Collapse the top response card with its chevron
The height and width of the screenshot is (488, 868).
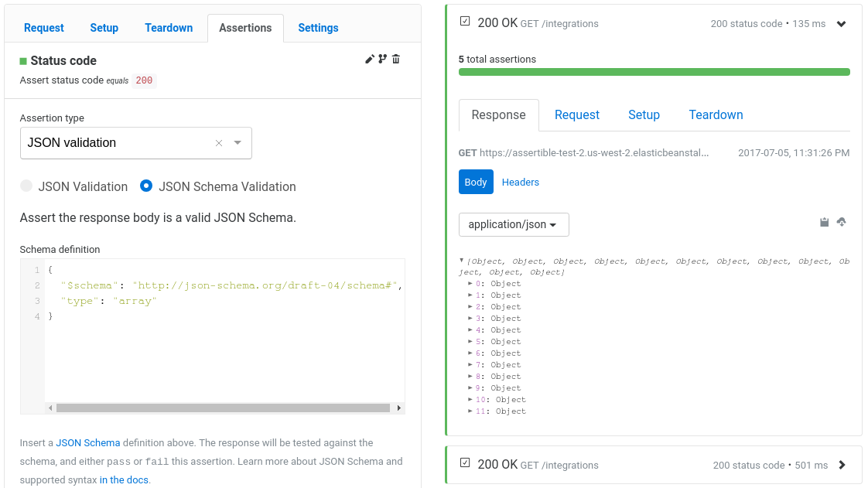(842, 23)
